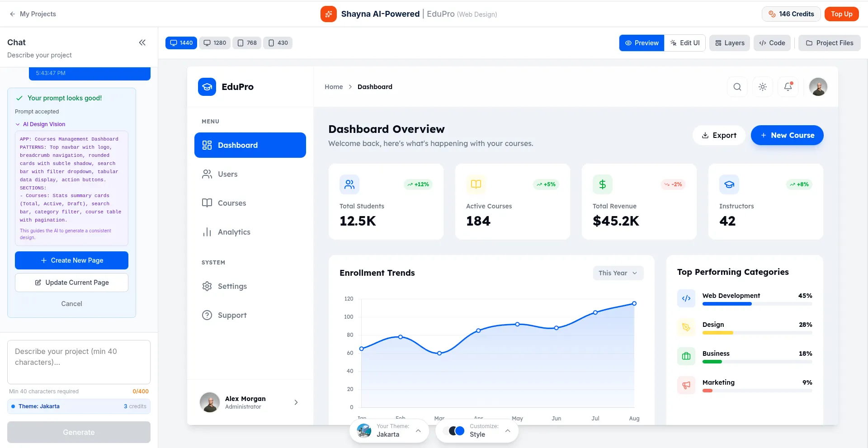Switch to 430 mobile viewport
The height and width of the screenshot is (448, 868).
(x=278, y=43)
